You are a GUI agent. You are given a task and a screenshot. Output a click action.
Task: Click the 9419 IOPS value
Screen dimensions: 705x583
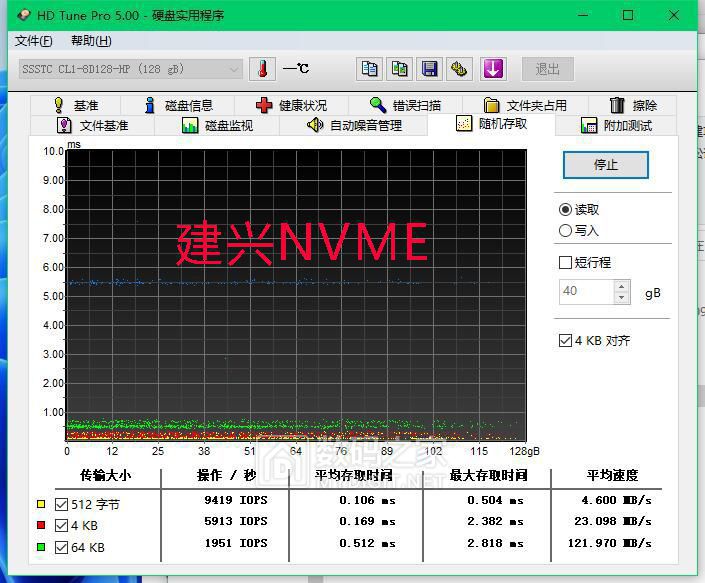(236, 500)
